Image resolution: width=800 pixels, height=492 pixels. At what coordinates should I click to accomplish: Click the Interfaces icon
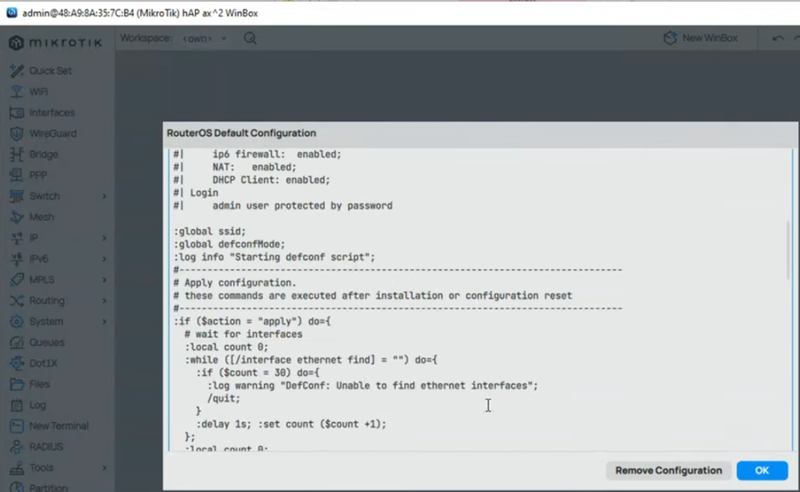tap(16, 112)
